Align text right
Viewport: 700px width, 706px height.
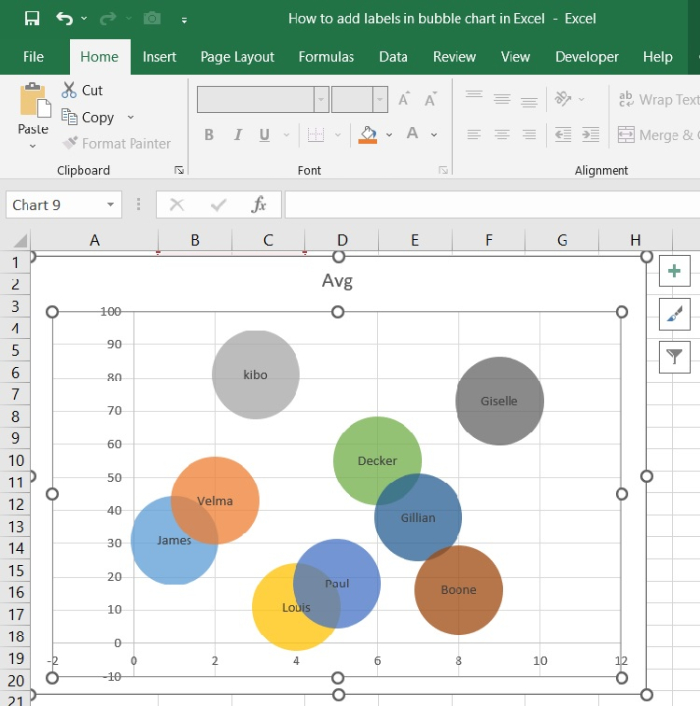pos(529,135)
